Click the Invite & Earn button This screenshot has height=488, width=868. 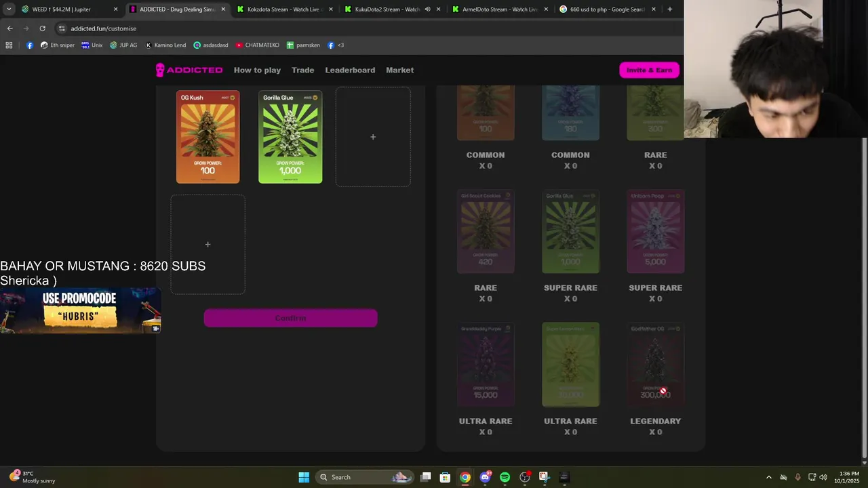click(649, 70)
